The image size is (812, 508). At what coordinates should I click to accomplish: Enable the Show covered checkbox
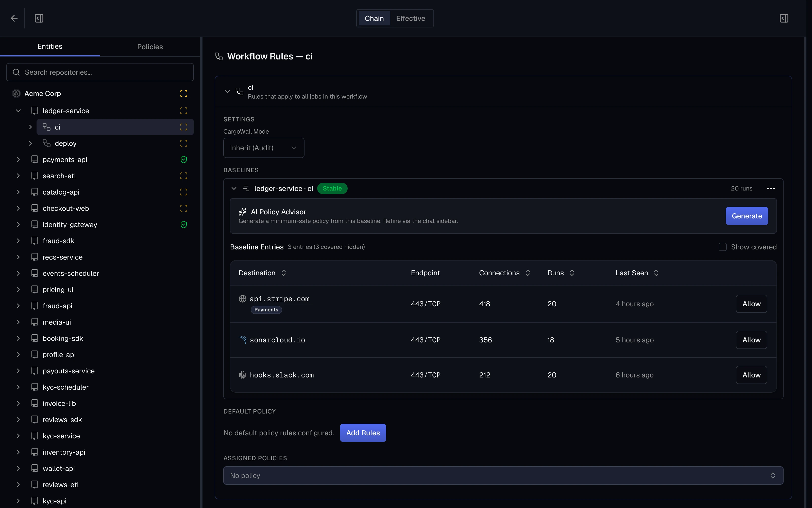(722, 247)
